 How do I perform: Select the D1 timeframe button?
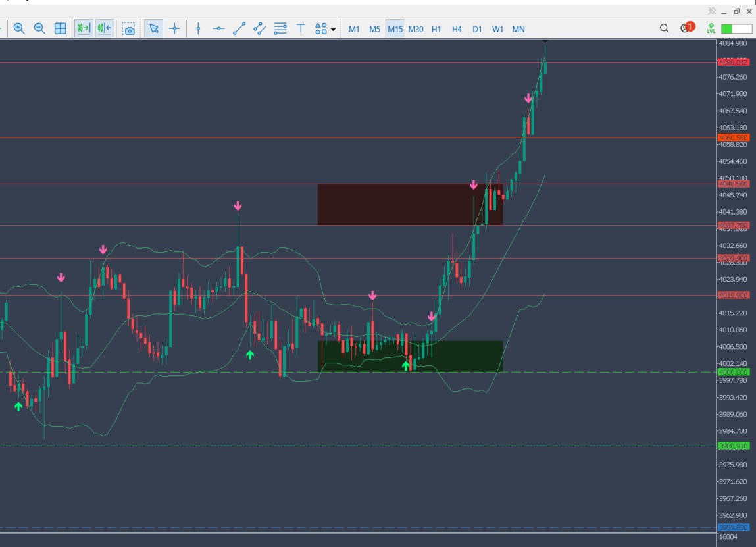tap(477, 29)
